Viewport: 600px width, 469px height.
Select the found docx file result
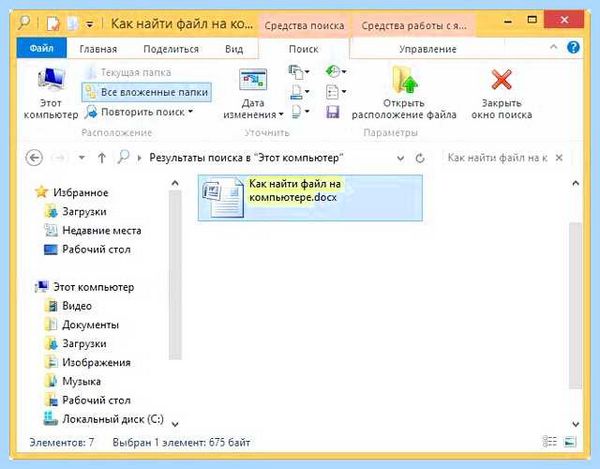coord(310,198)
